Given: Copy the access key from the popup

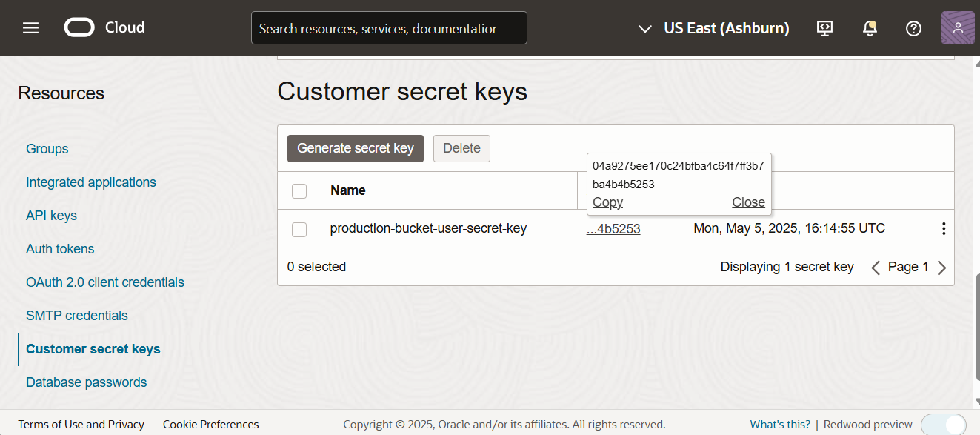Looking at the screenshot, I should (607, 202).
